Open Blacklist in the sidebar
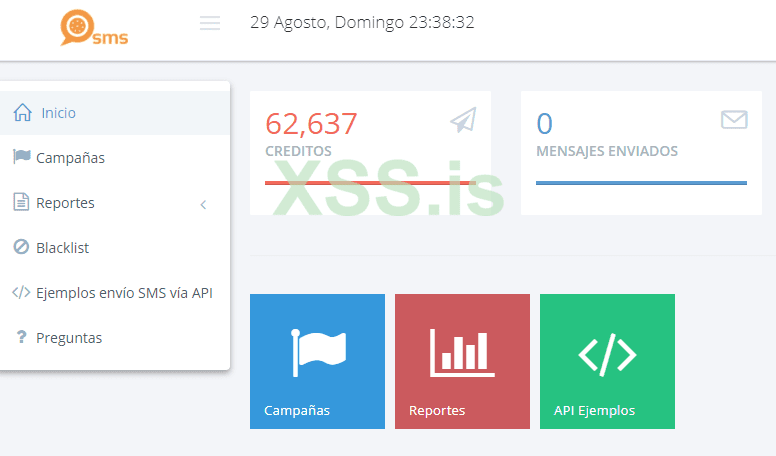Image resolution: width=776 pixels, height=456 pixels. point(115,248)
